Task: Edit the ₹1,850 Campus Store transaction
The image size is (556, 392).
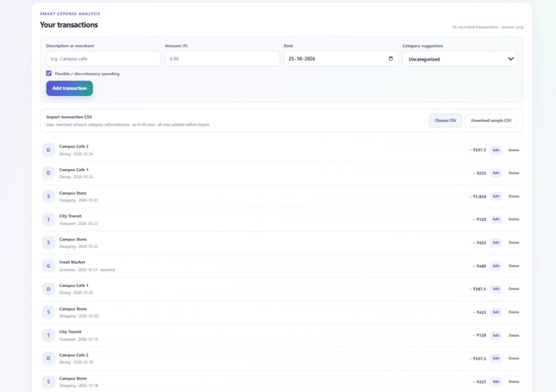Action: 496,196
